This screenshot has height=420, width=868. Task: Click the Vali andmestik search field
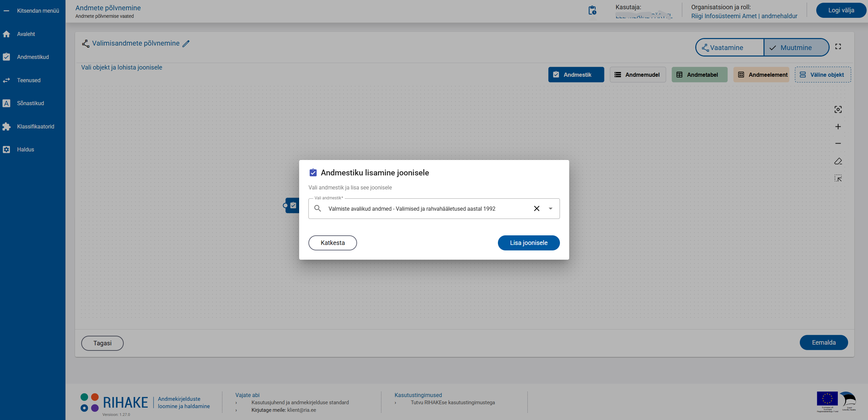411,209
